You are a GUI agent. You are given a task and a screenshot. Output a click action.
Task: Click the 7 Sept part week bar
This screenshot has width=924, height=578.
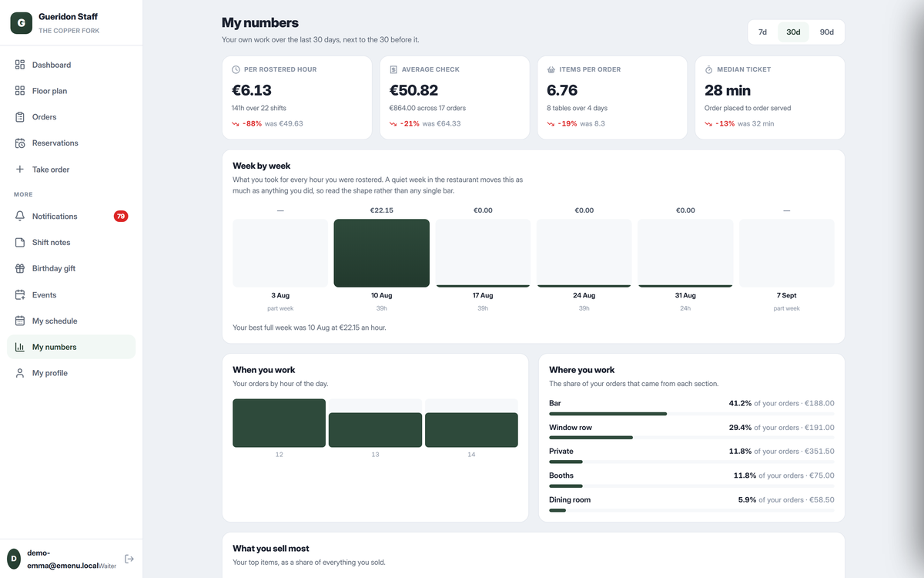786,254
